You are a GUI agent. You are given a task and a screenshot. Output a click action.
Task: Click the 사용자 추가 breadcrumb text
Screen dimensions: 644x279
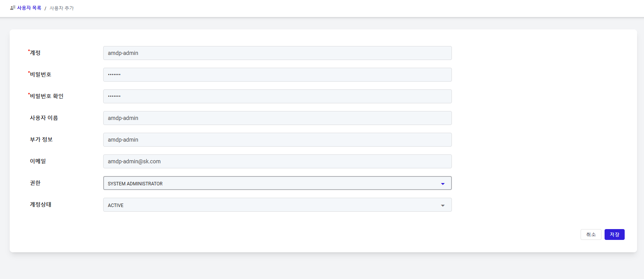point(61,8)
